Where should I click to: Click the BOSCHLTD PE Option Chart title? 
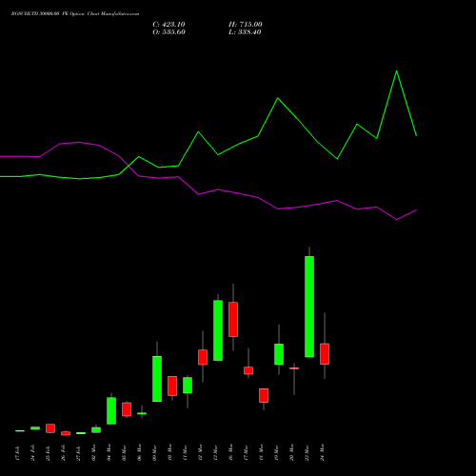[75, 14]
